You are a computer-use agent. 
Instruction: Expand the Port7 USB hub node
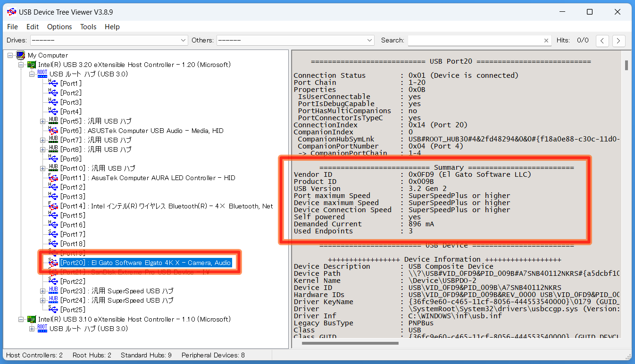pos(43,140)
